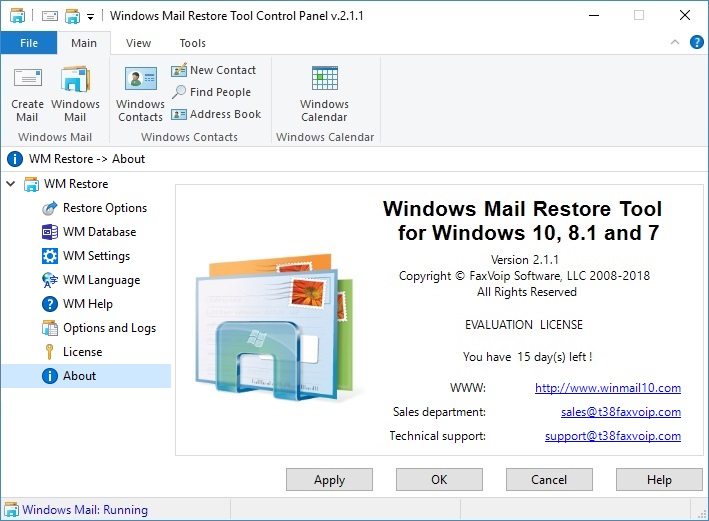The height and width of the screenshot is (521, 709).
Task: Click the app icon in title bar
Action: 17,16
